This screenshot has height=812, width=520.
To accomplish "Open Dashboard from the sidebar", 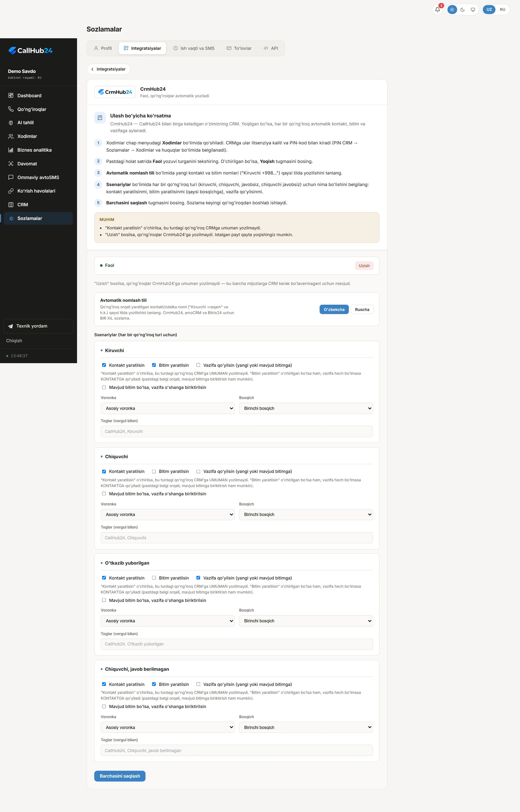I will click(x=38, y=96).
